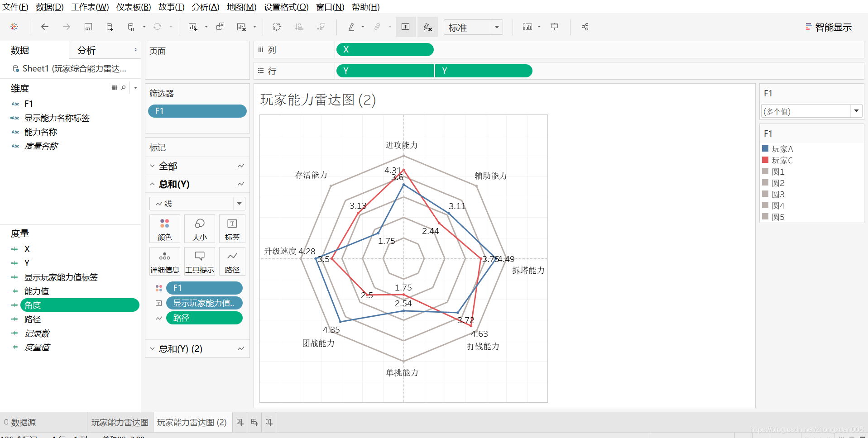Click the sort ascending icon
868x438 pixels.
click(299, 27)
